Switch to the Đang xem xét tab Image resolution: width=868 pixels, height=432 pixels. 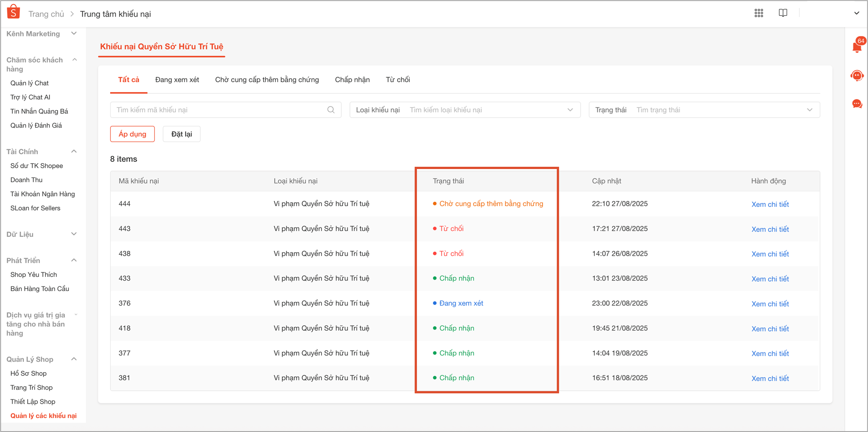(x=177, y=80)
